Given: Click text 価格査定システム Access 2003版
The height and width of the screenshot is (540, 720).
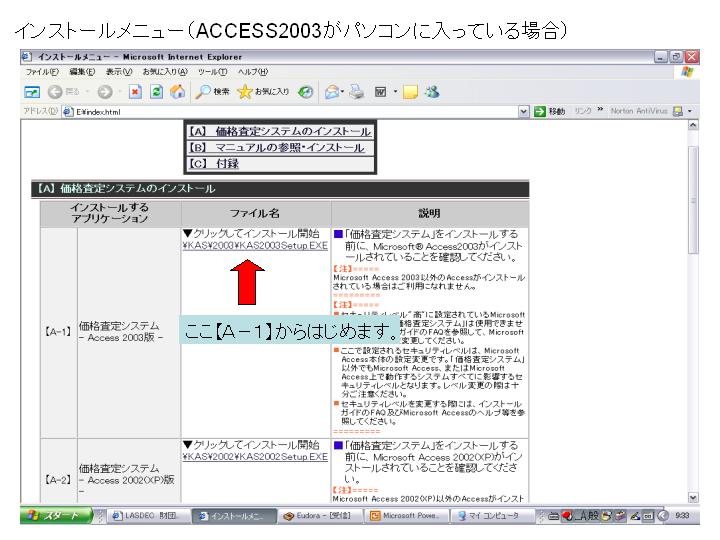Looking at the screenshot, I should coord(121,332).
